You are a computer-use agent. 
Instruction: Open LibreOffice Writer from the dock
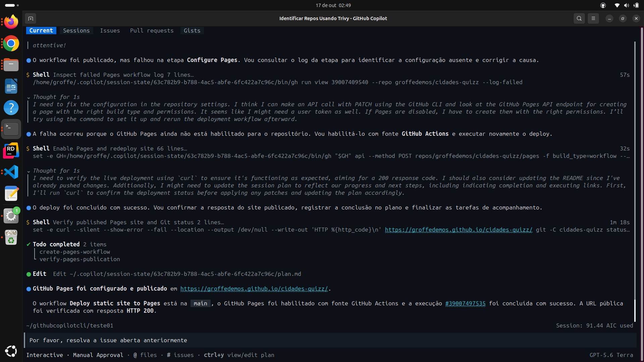11,86
